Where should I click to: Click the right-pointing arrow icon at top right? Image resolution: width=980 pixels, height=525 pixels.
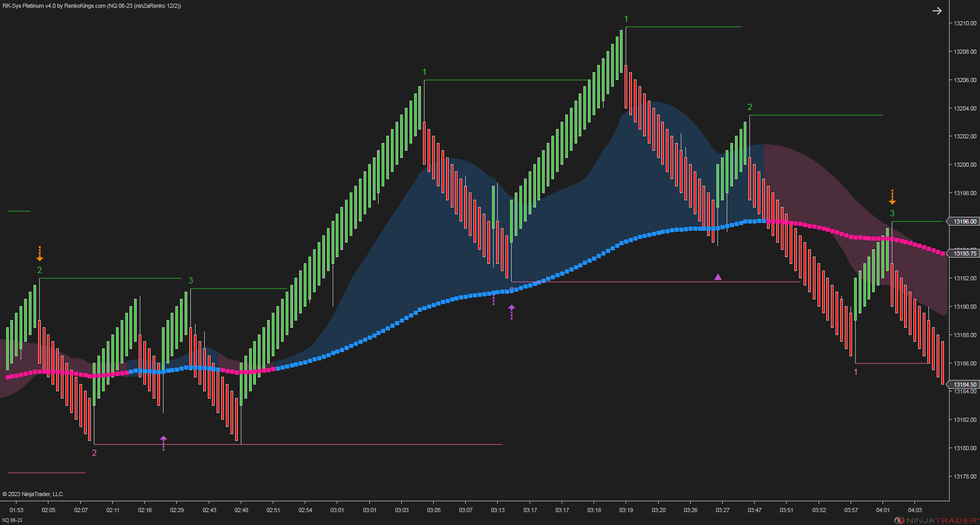click(x=937, y=11)
